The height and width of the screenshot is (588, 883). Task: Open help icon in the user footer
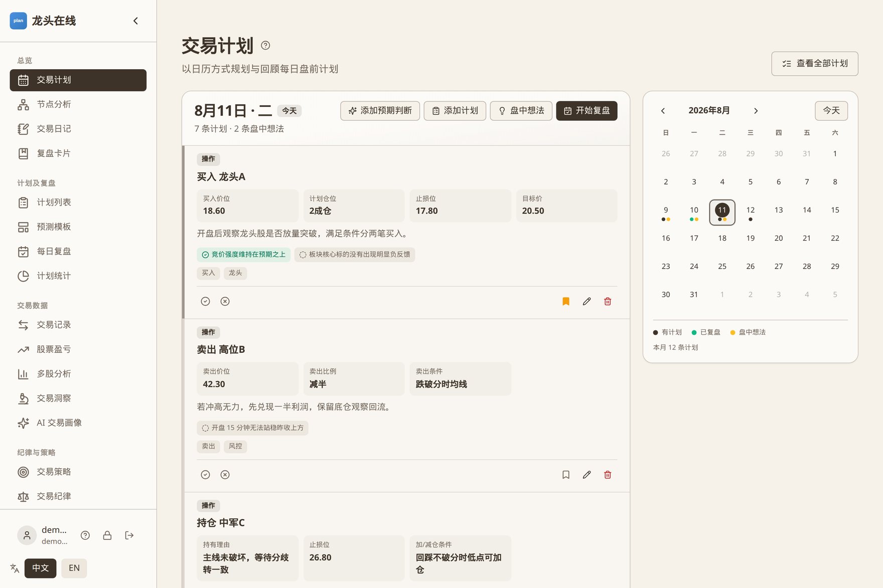coord(85,535)
